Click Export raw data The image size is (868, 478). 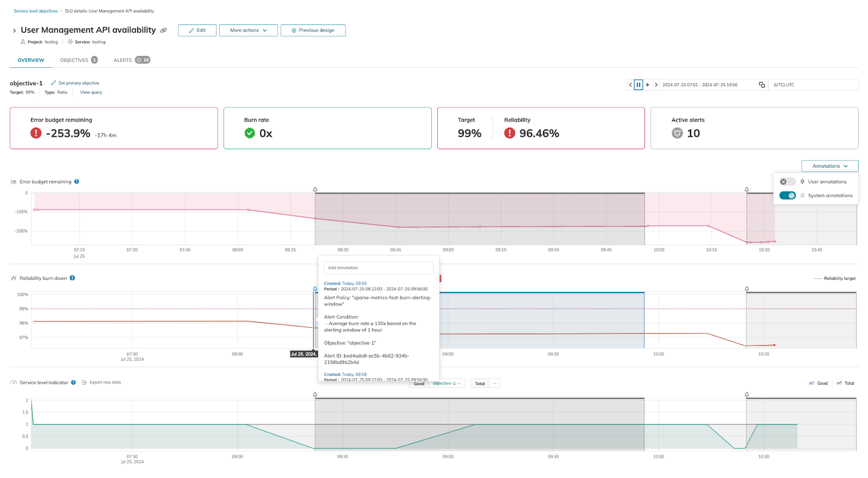pyautogui.click(x=105, y=383)
